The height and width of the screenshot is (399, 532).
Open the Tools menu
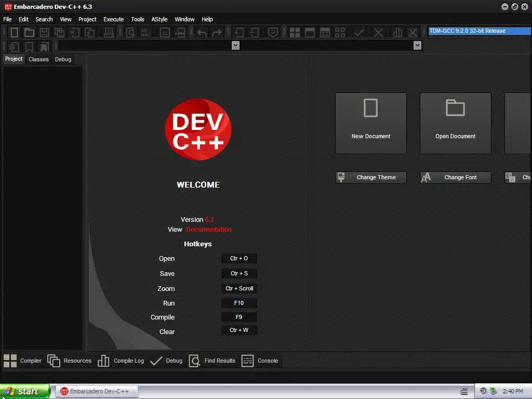point(137,19)
